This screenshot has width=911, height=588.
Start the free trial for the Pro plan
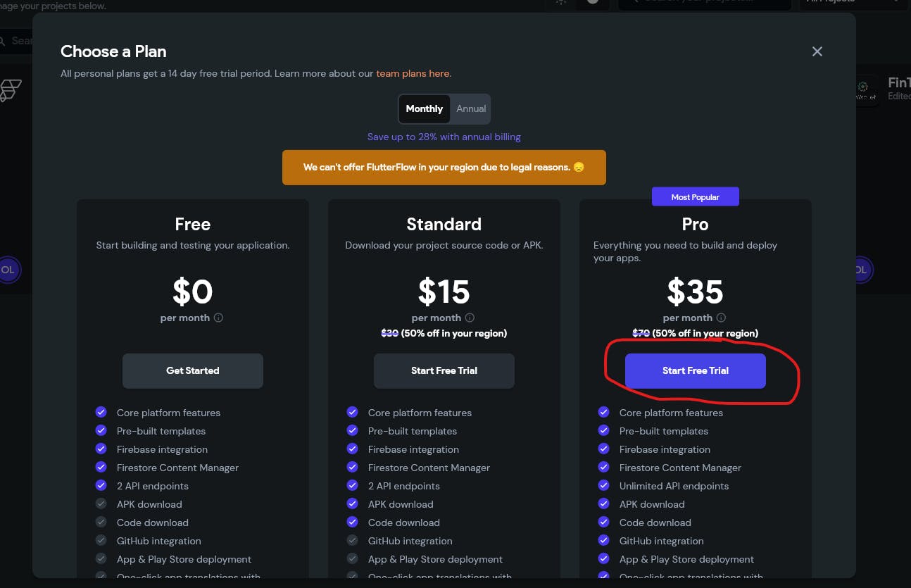click(695, 370)
